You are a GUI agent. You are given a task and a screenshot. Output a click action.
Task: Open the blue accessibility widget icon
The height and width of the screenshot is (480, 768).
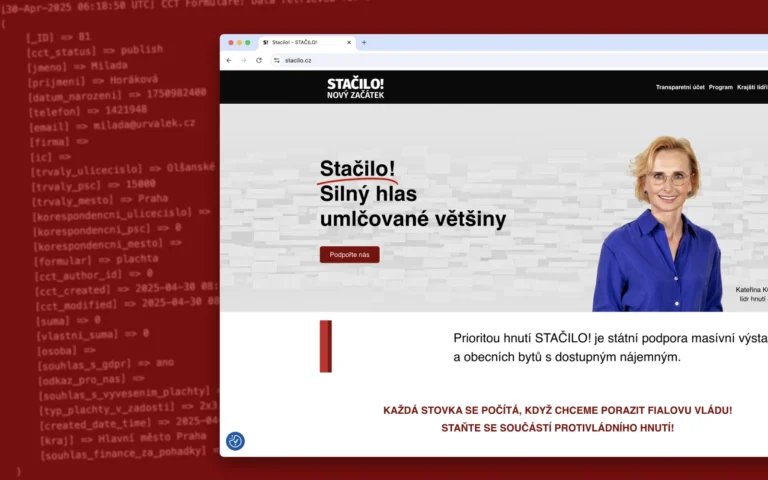tap(235, 441)
